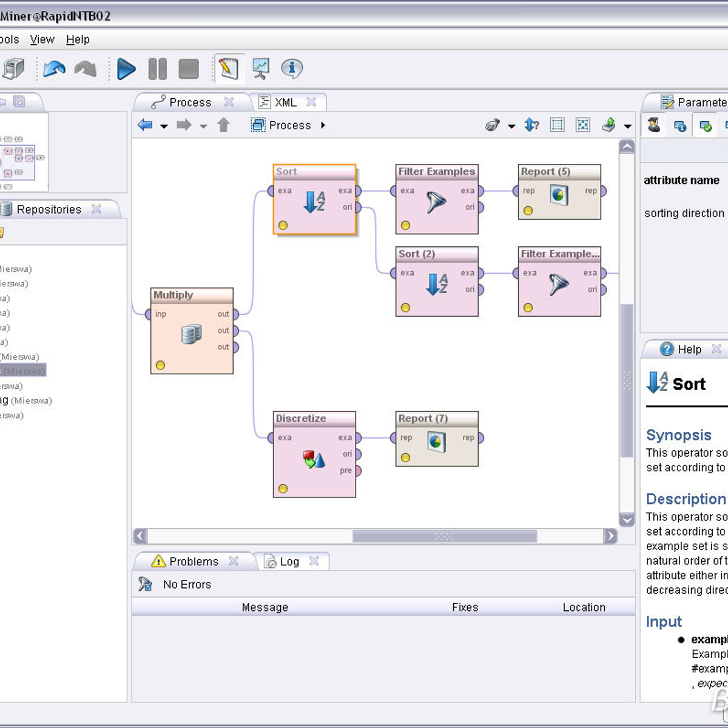
Task: Select the Filter Examples operator
Action: tap(437, 200)
